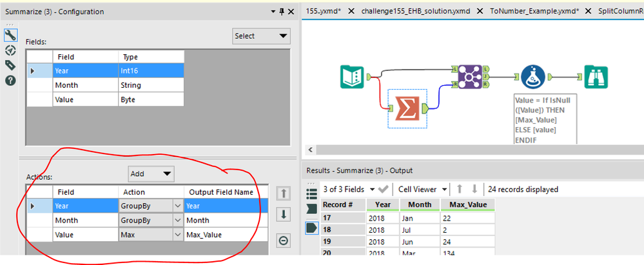644x265 pixels.
Task: Edit the Month output field name
Action: tap(226, 221)
